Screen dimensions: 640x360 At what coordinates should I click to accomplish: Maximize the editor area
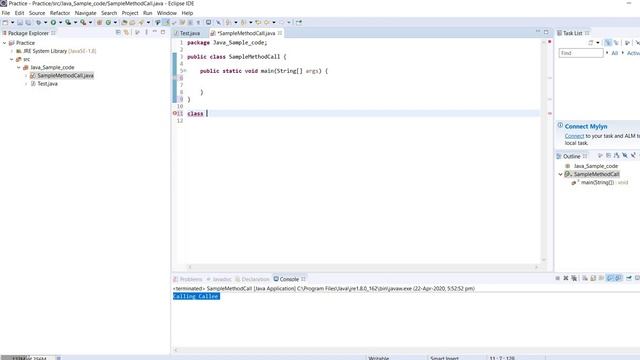pyautogui.click(x=546, y=32)
